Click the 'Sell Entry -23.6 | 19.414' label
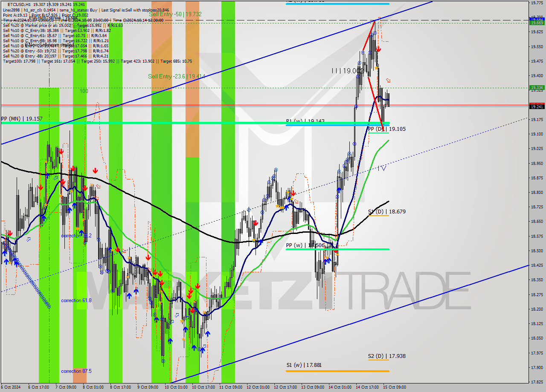The width and height of the screenshot is (546, 392). click(x=177, y=76)
